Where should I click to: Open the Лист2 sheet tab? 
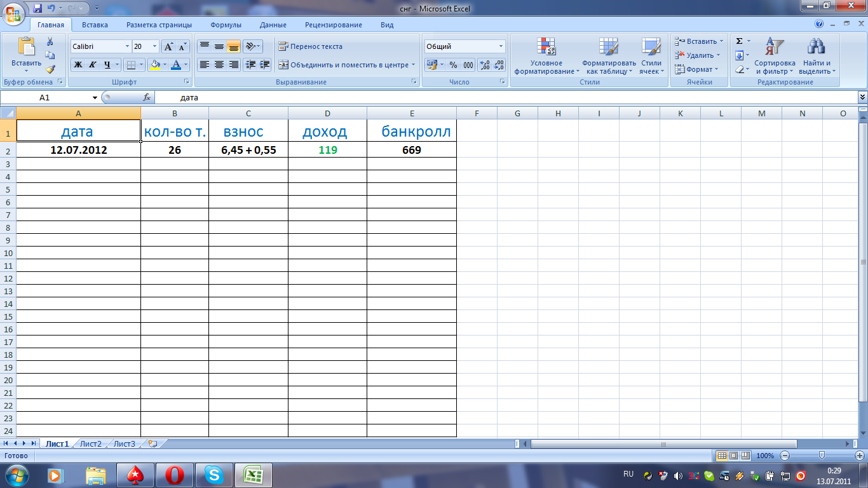91,444
